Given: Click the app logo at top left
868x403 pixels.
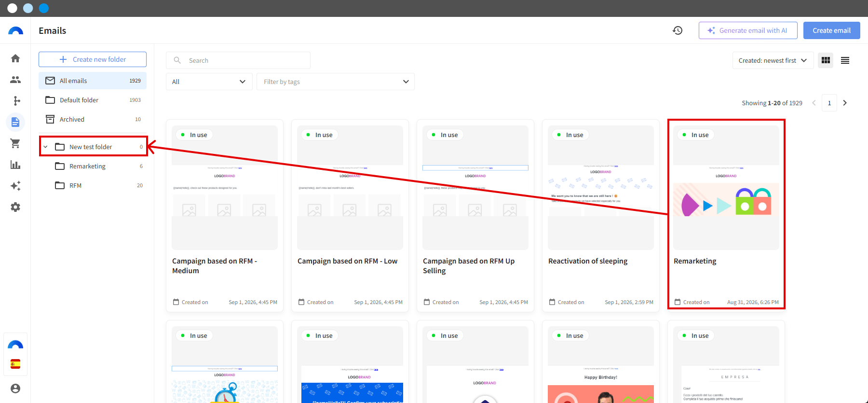Looking at the screenshot, I should [x=15, y=30].
